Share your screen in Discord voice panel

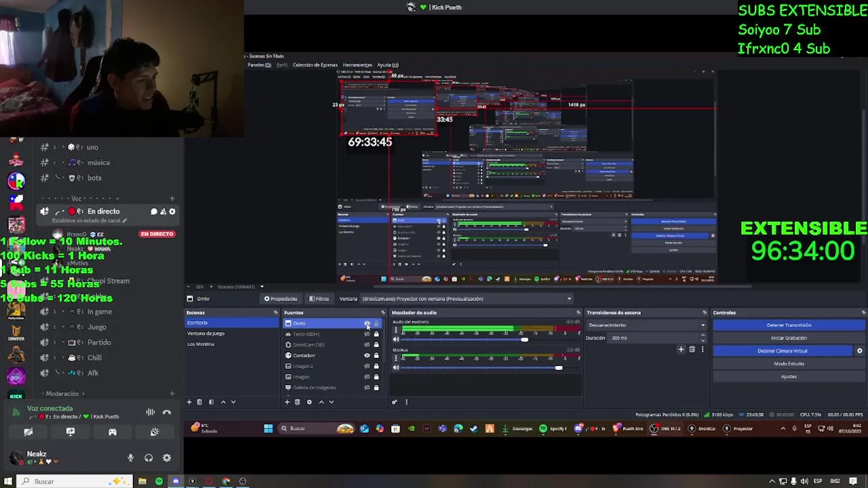[x=71, y=432]
